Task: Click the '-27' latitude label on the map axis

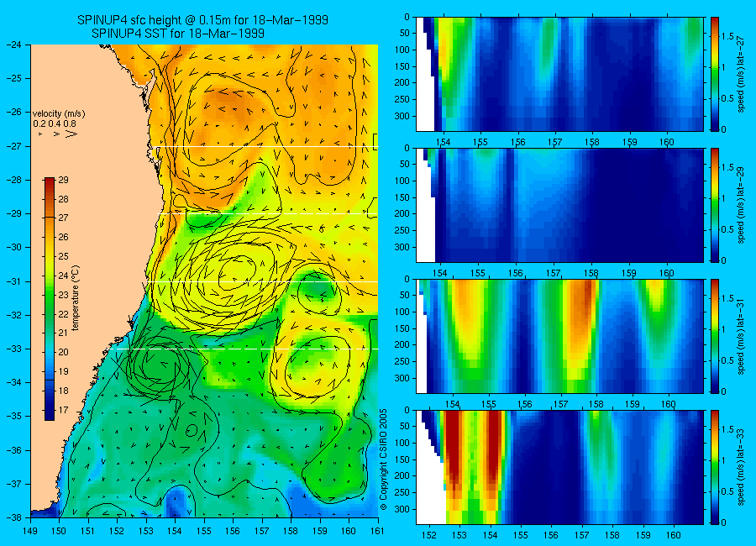Action: pos(13,146)
